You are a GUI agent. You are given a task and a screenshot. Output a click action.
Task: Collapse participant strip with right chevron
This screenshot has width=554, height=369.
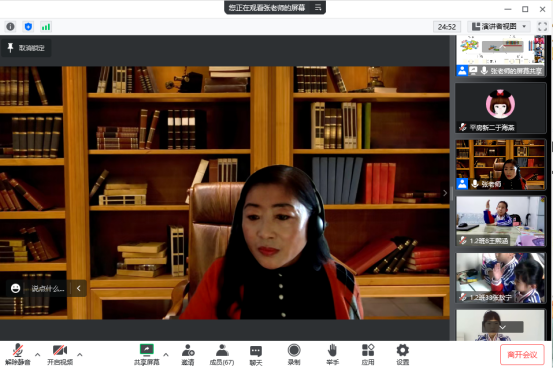tap(445, 193)
